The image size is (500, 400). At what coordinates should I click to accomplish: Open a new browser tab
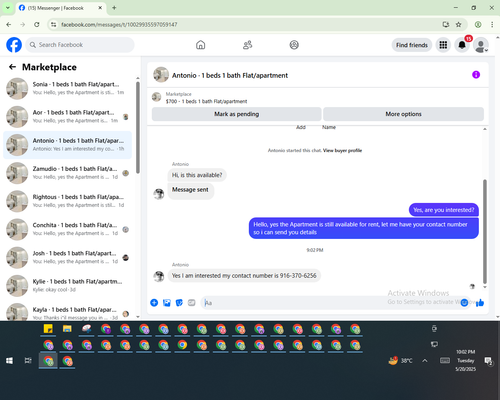click(x=114, y=8)
